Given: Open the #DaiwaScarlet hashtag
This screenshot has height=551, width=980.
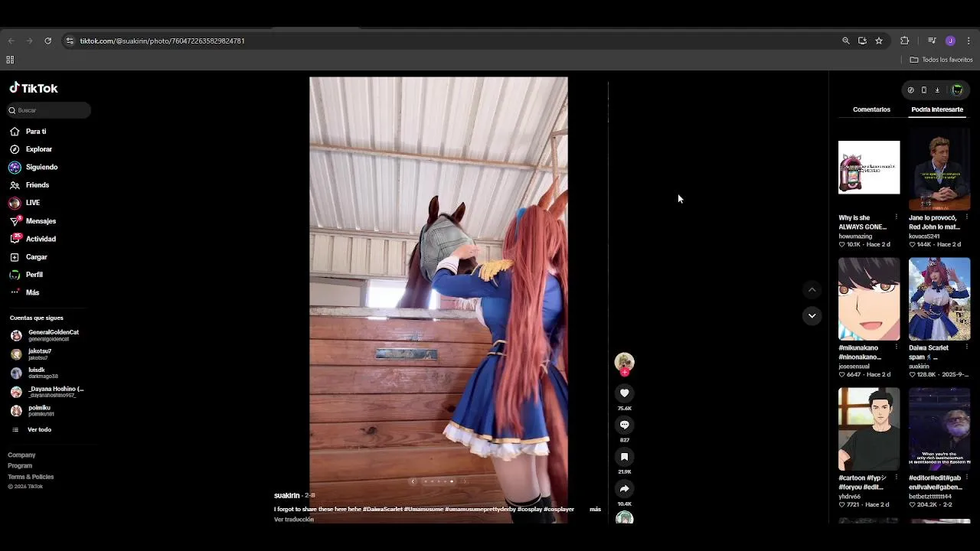Looking at the screenshot, I should coord(382,509).
